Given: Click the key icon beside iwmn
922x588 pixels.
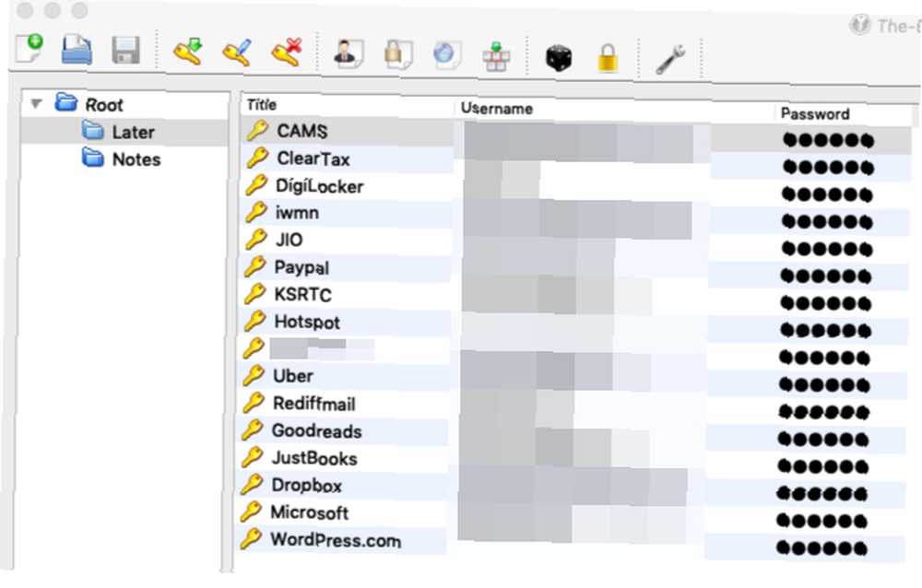Looking at the screenshot, I should [x=256, y=212].
